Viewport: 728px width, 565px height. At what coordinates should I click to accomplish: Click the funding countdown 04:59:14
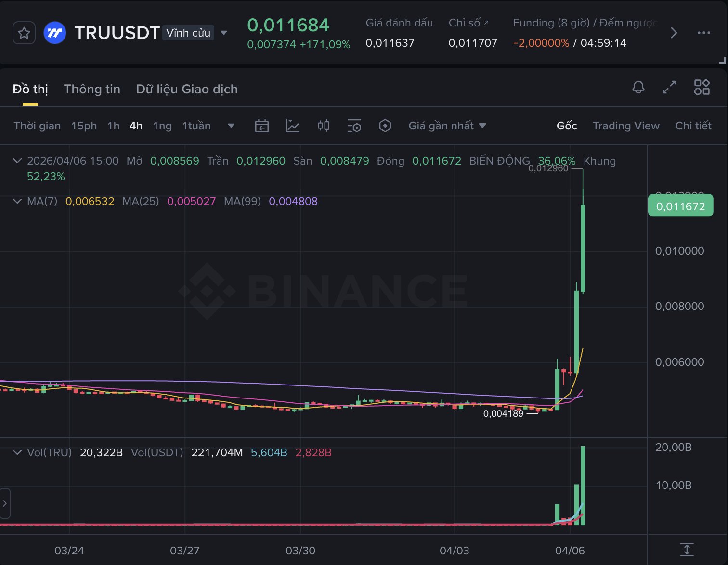pyautogui.click(x=603, y=43)
